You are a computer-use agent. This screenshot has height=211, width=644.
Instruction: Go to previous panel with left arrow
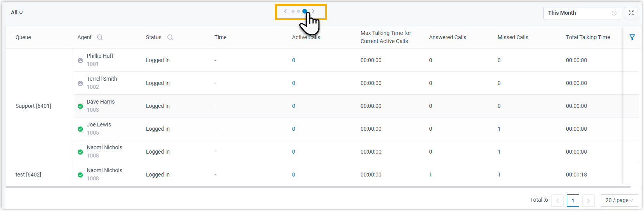(285, 11)
